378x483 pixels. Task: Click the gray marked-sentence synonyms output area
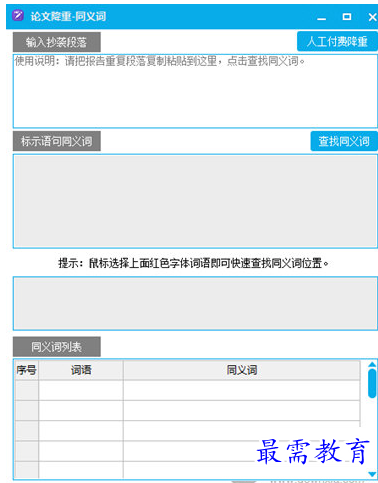click(195, 201)
